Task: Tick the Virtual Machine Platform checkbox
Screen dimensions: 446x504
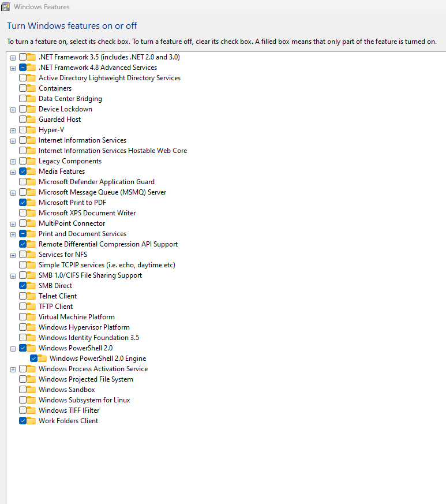Action: point(23,317)
